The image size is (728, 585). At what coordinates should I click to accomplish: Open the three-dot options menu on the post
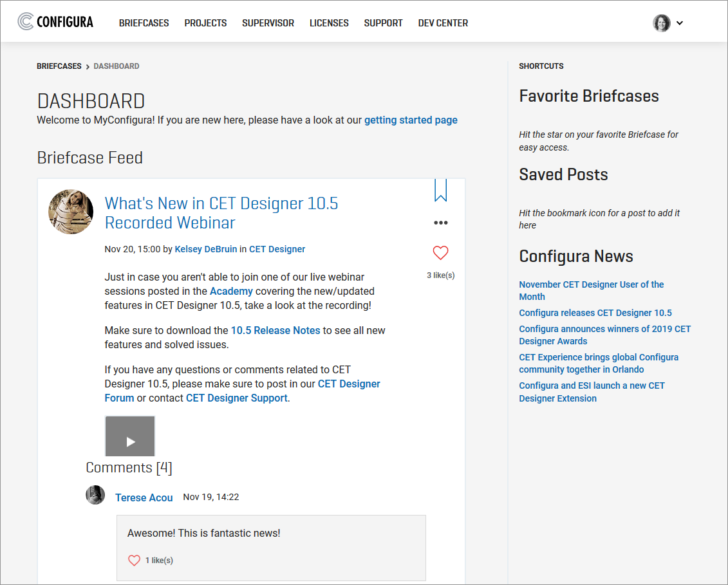(x=441, y=223)
